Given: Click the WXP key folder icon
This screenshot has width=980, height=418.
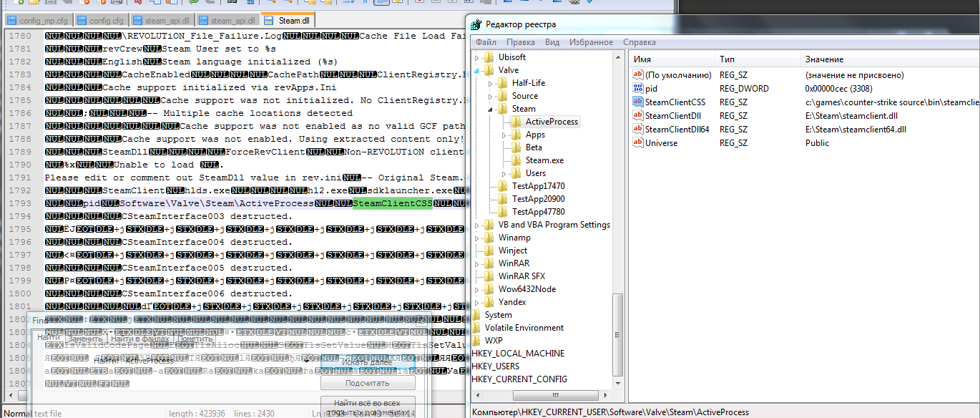Looking at the screenshot, I should click(x=476, y=341).
